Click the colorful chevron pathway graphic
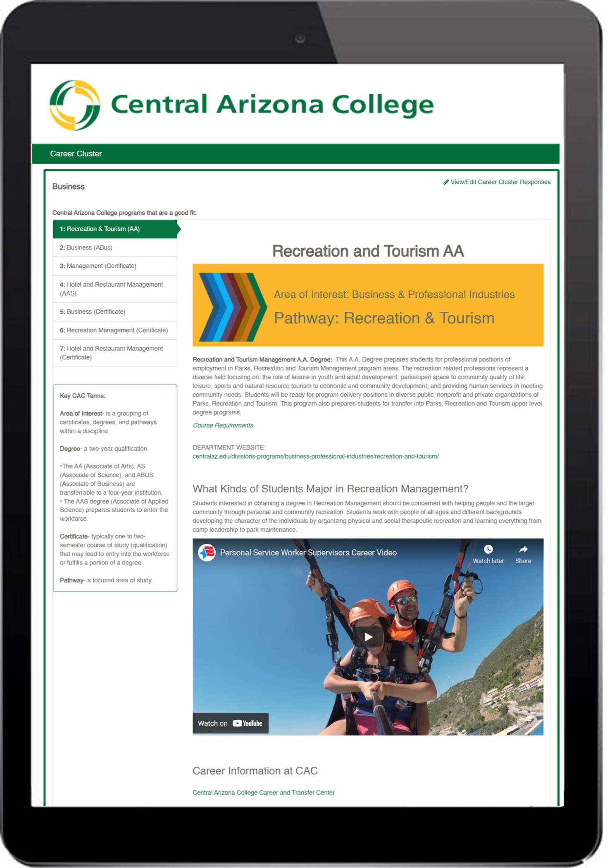 tap(232, 307)
